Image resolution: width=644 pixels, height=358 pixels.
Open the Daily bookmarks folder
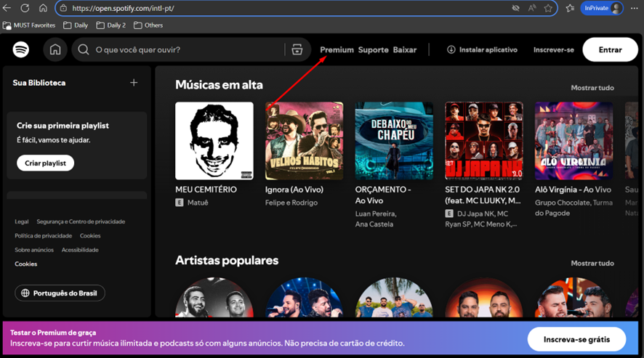click(x=76, y=25)
